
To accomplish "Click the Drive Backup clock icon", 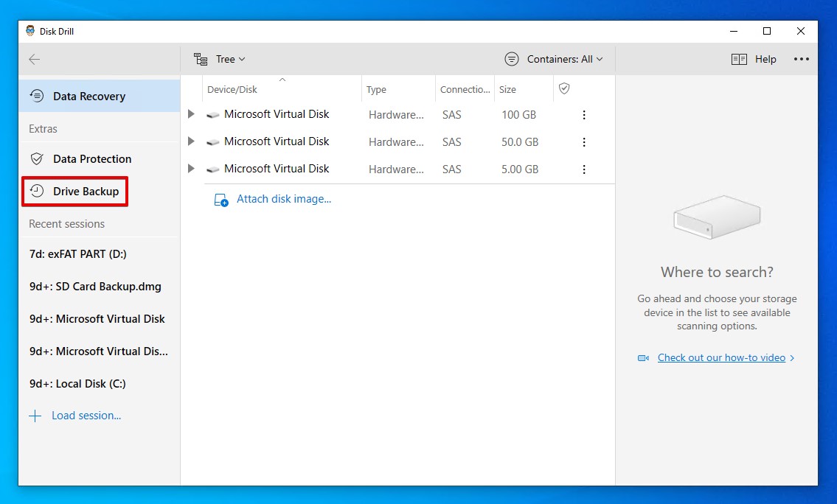I will [37, 191].
